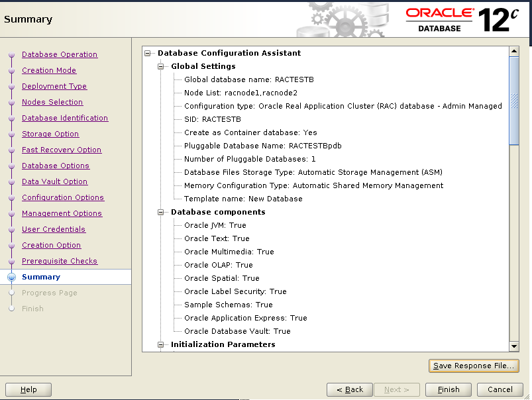Open the Help dialog
Viewport: 532px width, 400px height.
(x=28, y=389)
